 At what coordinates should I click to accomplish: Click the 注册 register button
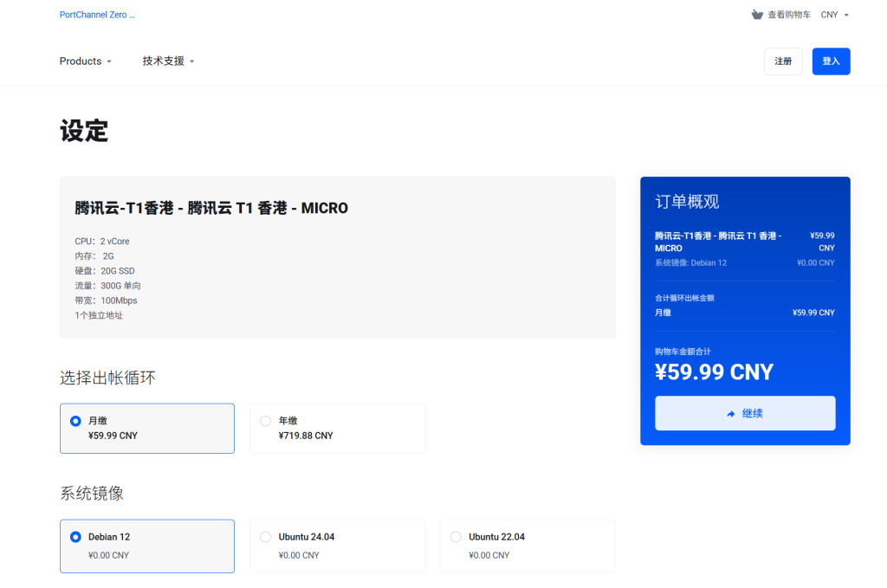pyautogui.click(x=783, y=61)
